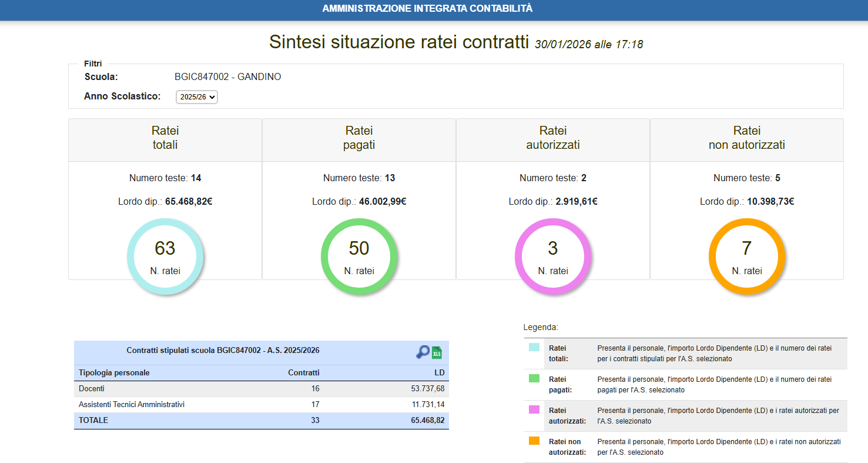
Task: Click the Tipologia personale column header
Action: [115, 373]
